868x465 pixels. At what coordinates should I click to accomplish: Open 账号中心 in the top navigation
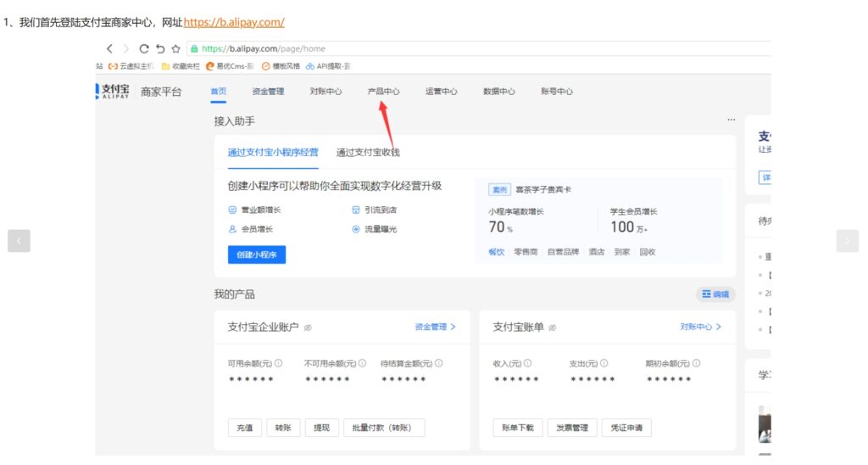[x=556, y=92]
